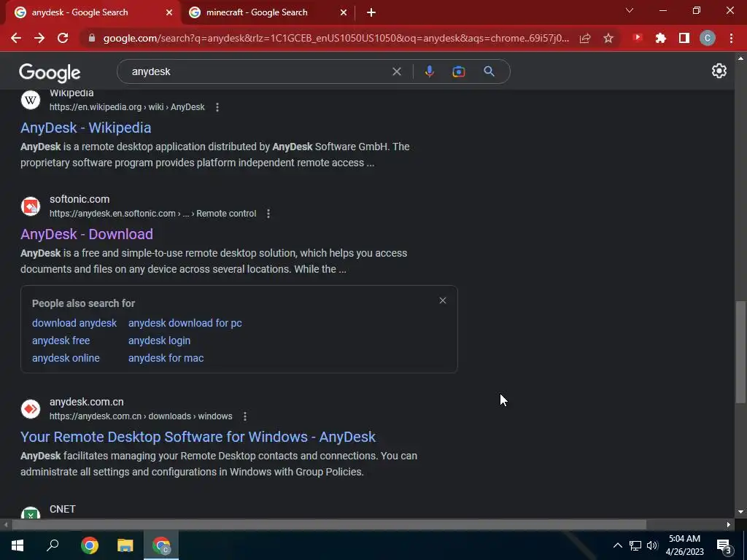This screenshot has height=560, width=747.
Task: Open Google search settings gear
Action: pos(719,71)
